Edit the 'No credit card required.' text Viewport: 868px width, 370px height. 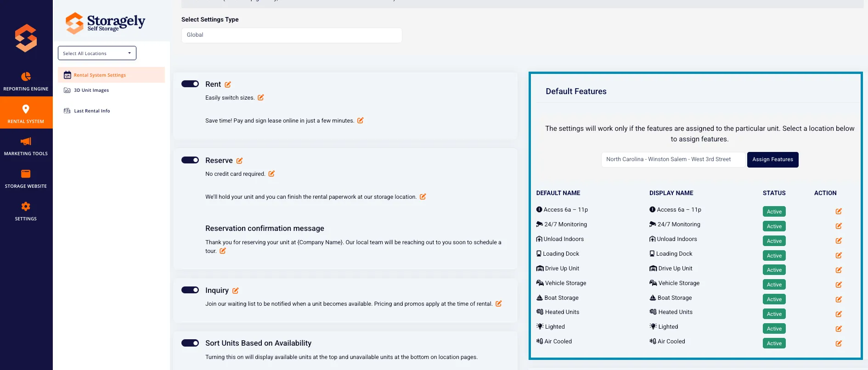coord(271,174)
